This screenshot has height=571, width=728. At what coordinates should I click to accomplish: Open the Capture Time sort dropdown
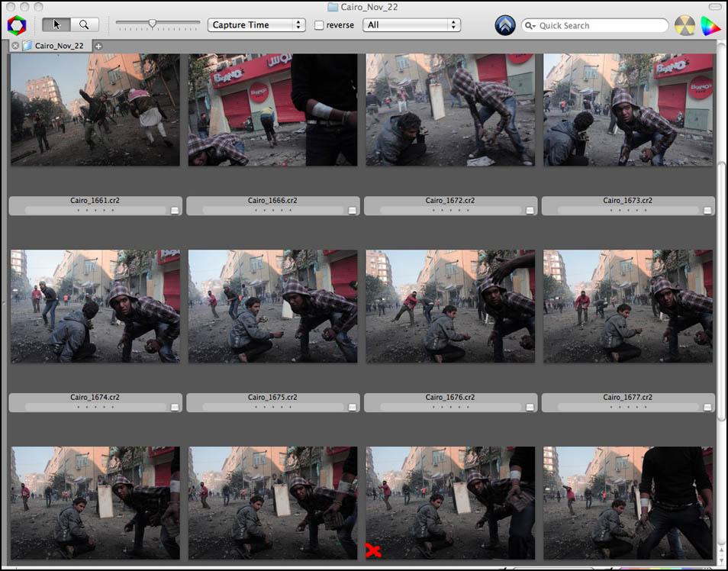click(x=256, y=25)
